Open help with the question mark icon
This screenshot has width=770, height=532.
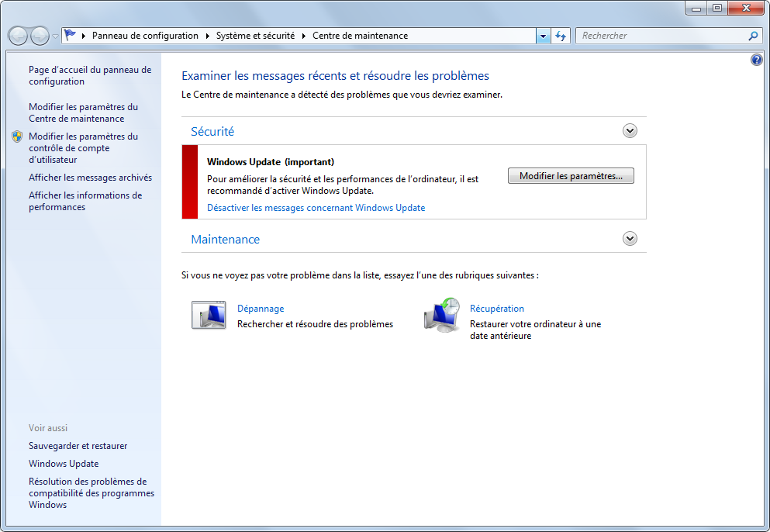tap(756, 60)
